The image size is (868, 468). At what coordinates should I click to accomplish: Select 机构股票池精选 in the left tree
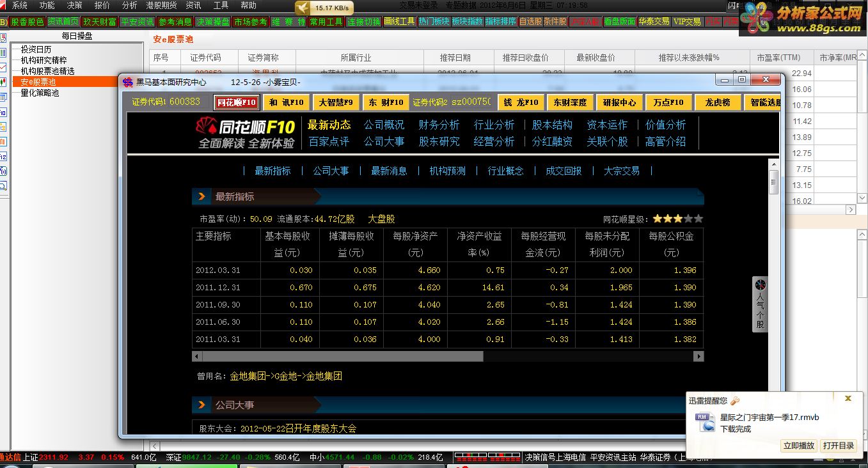point(47,71)
